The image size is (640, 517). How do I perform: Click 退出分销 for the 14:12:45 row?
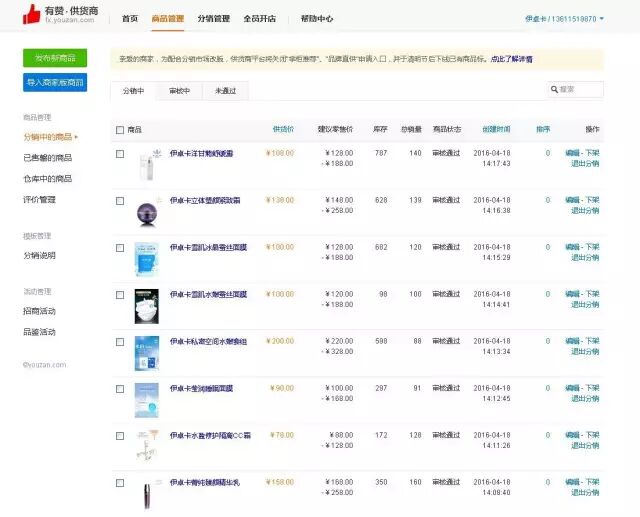click(x=585, y=399)
